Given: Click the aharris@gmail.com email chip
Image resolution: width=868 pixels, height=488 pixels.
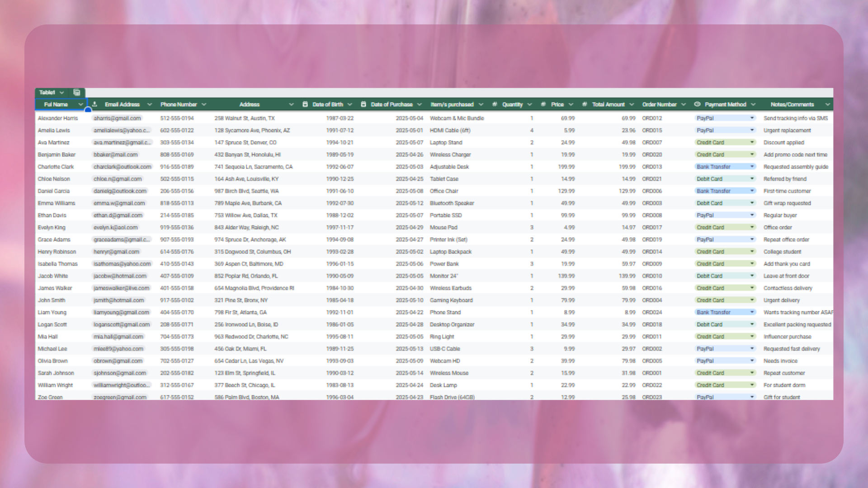Looking at the screenshot, I should click(x=117, y=118).
